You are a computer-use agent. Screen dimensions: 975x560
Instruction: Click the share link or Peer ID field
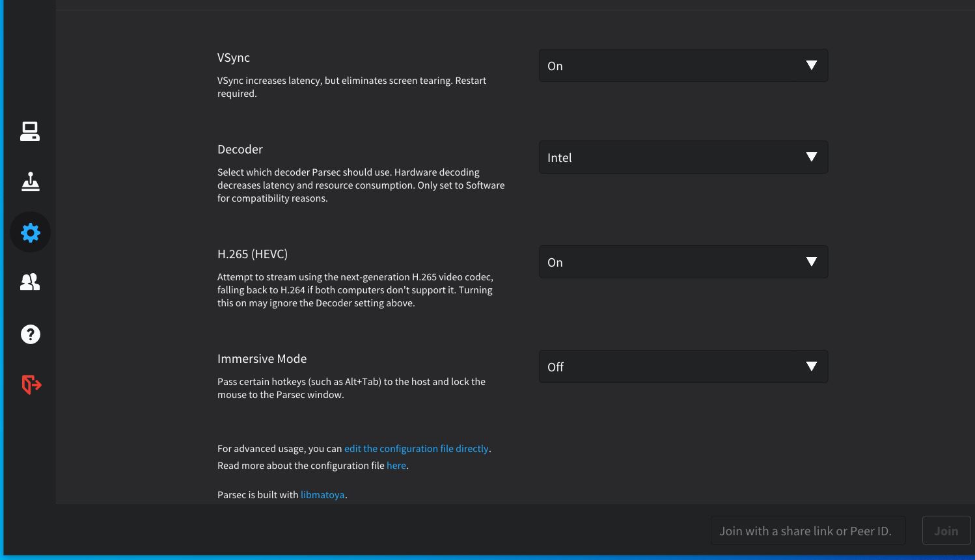[807, 530]
